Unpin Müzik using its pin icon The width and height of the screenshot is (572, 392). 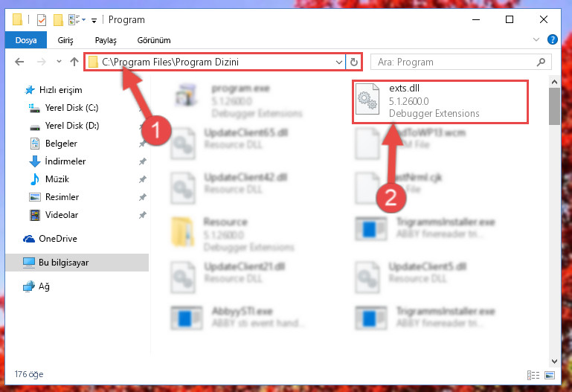tap(142, 179)
